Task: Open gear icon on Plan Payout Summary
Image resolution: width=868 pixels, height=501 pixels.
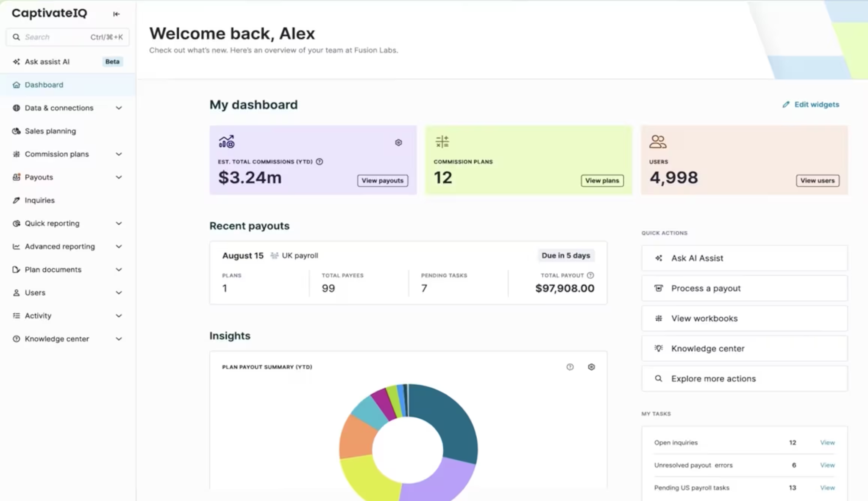Action: pos(591,367)
